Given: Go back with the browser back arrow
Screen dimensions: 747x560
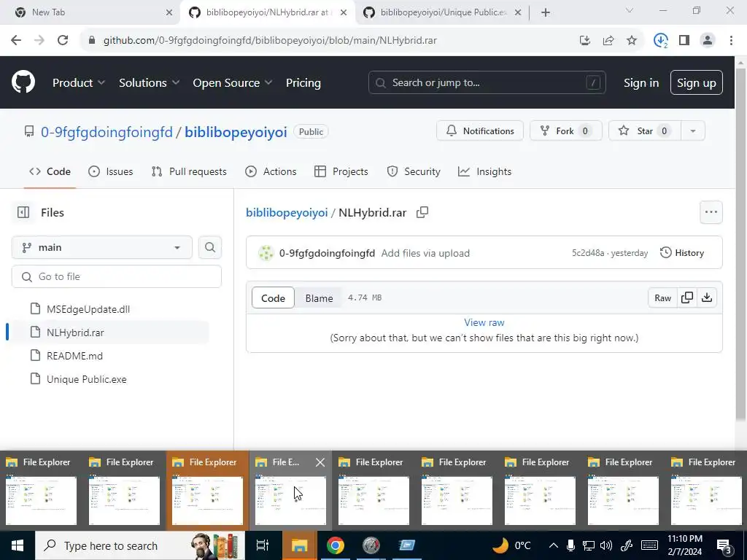Looking at the screenshot, I should tap(16, 41).
